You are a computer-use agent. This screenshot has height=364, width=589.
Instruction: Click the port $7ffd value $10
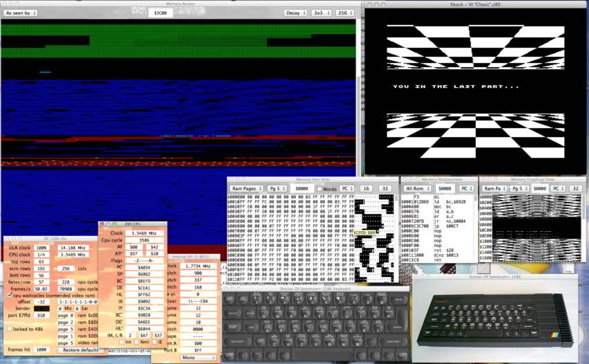pos(42,316)
